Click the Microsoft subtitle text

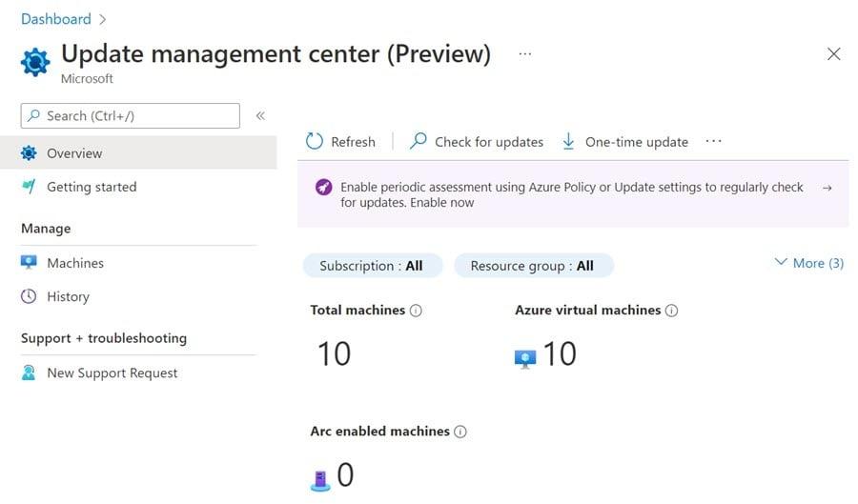coord(87,79)
